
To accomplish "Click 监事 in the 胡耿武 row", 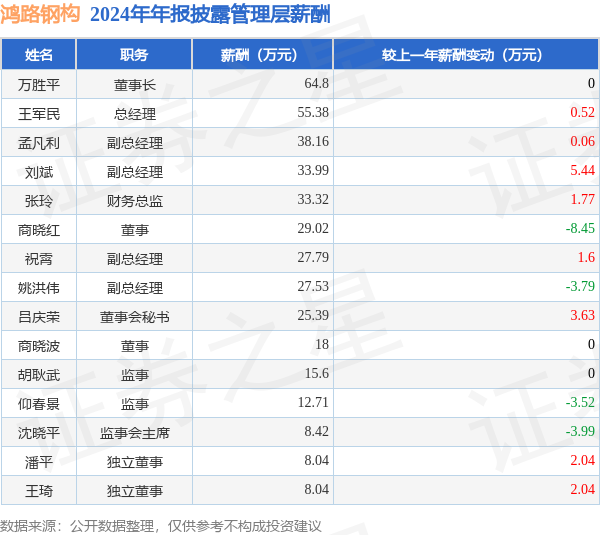I will coord(135,375).
